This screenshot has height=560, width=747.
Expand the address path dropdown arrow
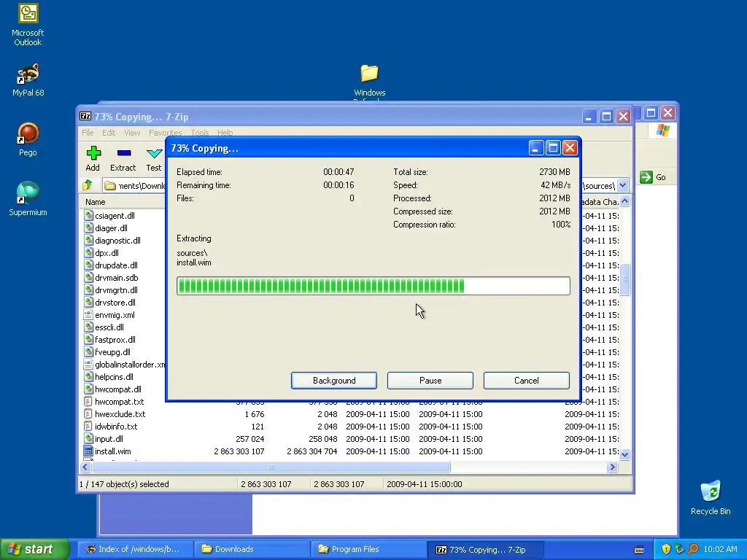click(623, 185)
